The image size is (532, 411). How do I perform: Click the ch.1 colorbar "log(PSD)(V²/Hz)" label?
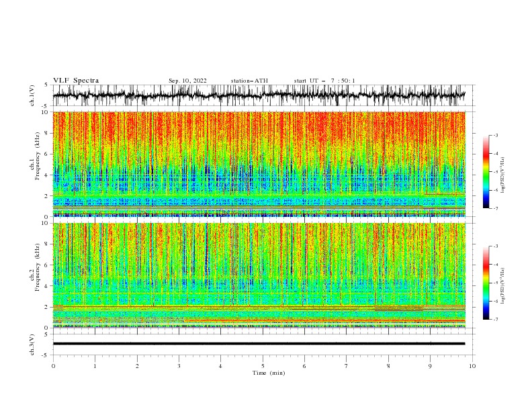click(502, 175)
